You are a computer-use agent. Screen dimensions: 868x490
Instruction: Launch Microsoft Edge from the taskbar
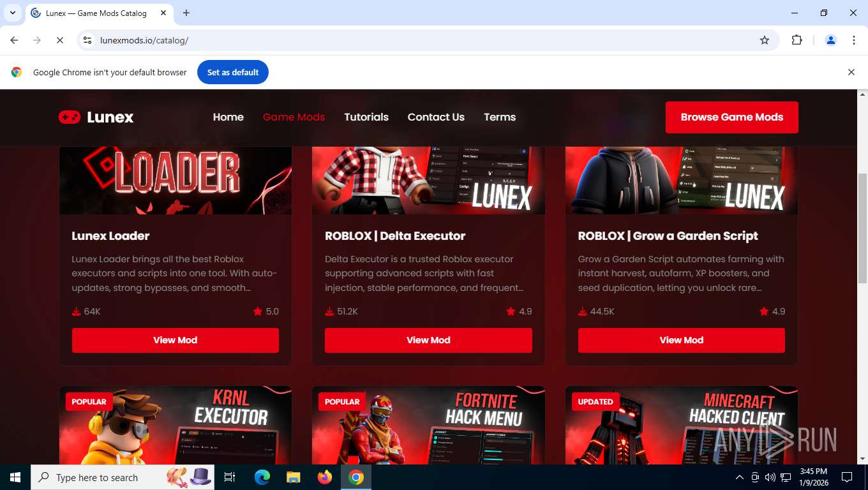pos(262,477)
